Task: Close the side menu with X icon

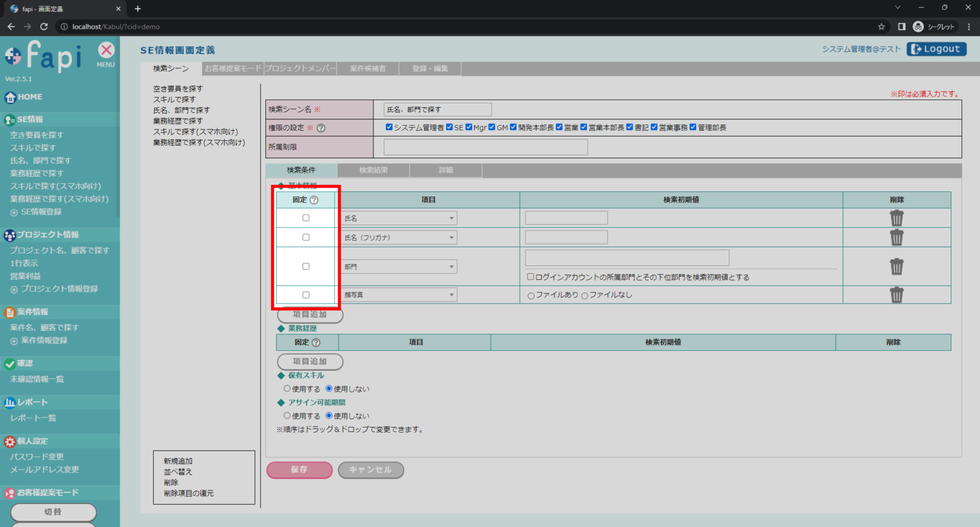Action: coord(106,50)
